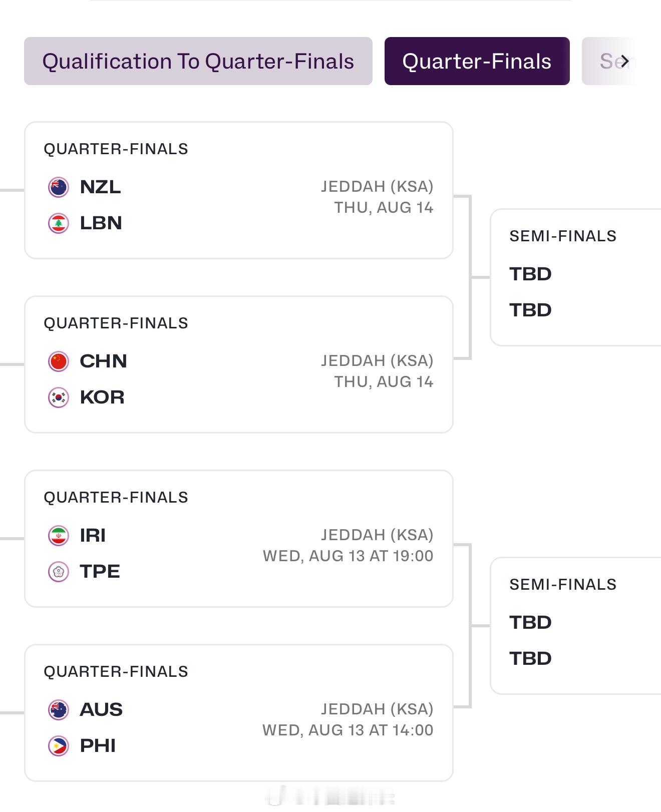661x812 pixels.
Task: Click the New Zealand flag icon
Action: point(59,187)
